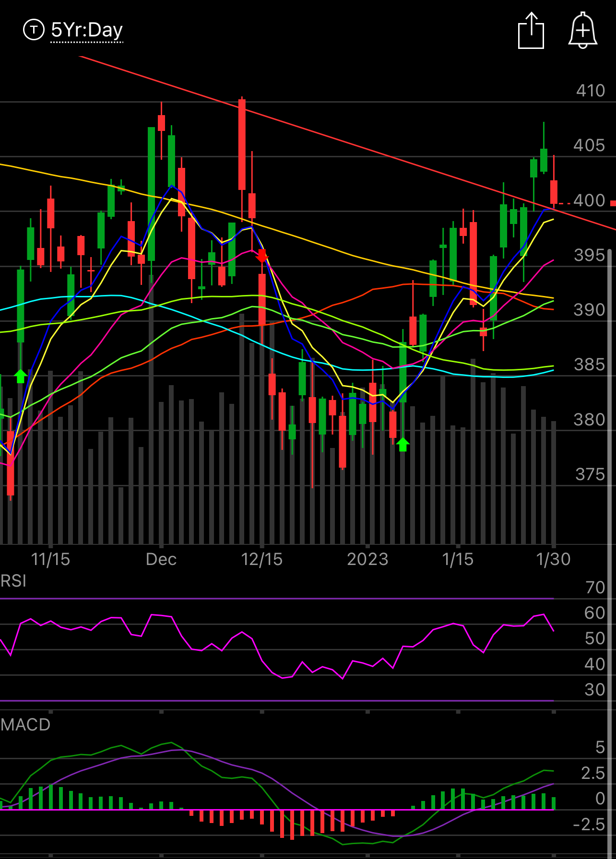Tap the 11/15 date label
This screenshot has height=859, width=616.
pos(50,559)
